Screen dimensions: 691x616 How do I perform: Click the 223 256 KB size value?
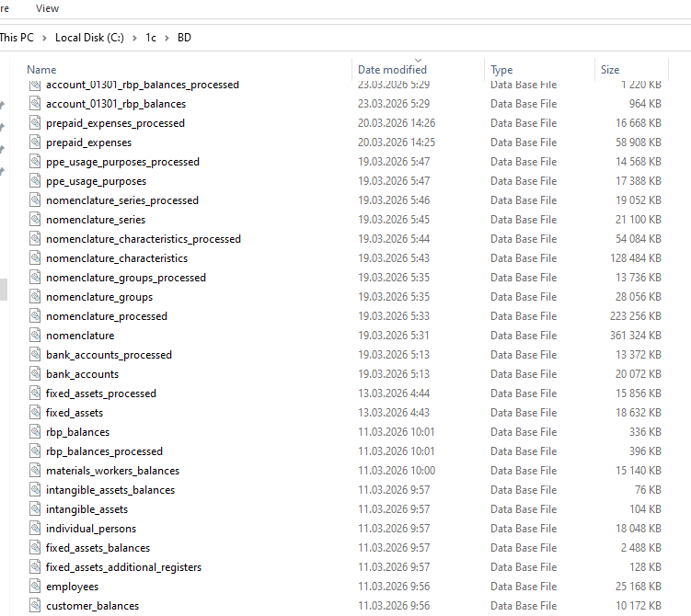pos(636,316)
